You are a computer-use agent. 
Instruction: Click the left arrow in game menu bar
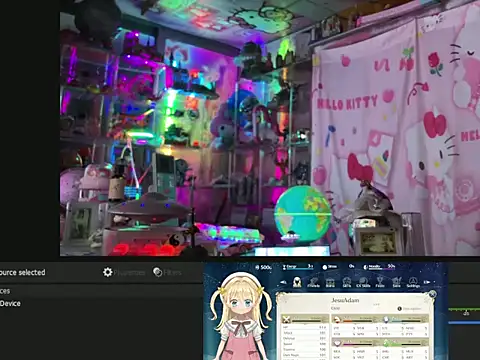pos(283,282)
